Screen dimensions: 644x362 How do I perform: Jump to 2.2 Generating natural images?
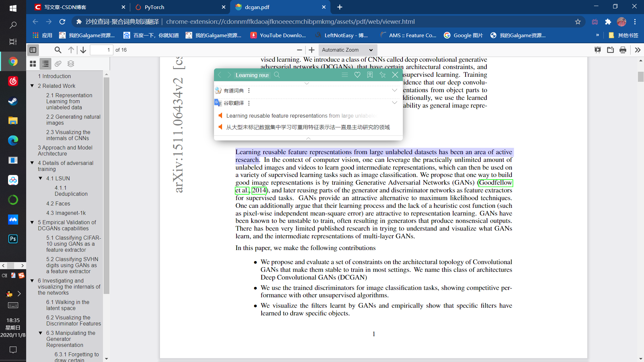point(73,120)
